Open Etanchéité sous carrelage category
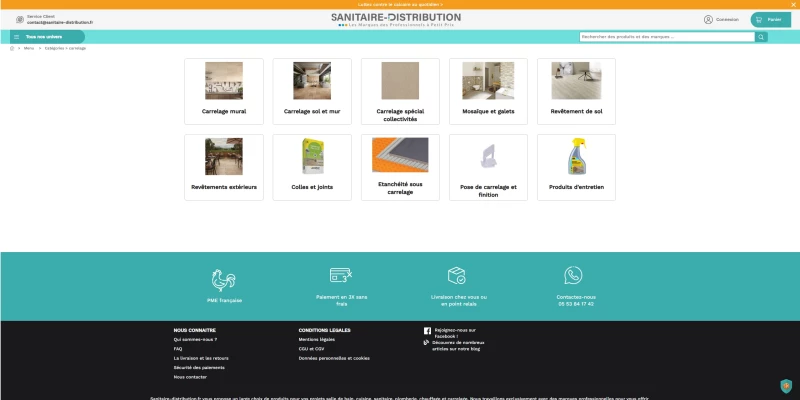This screenshot has width=800, height=400. coord(400,167)
